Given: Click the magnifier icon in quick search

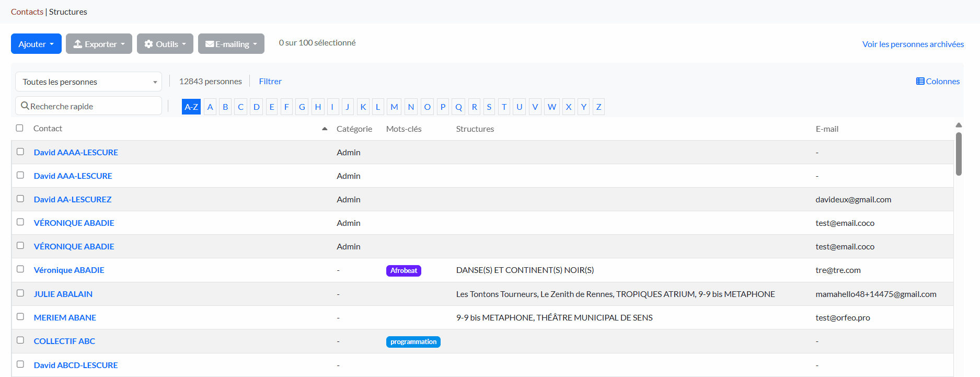Looking at the screenshot, I should pyautogui.click(x=25, y=106).
